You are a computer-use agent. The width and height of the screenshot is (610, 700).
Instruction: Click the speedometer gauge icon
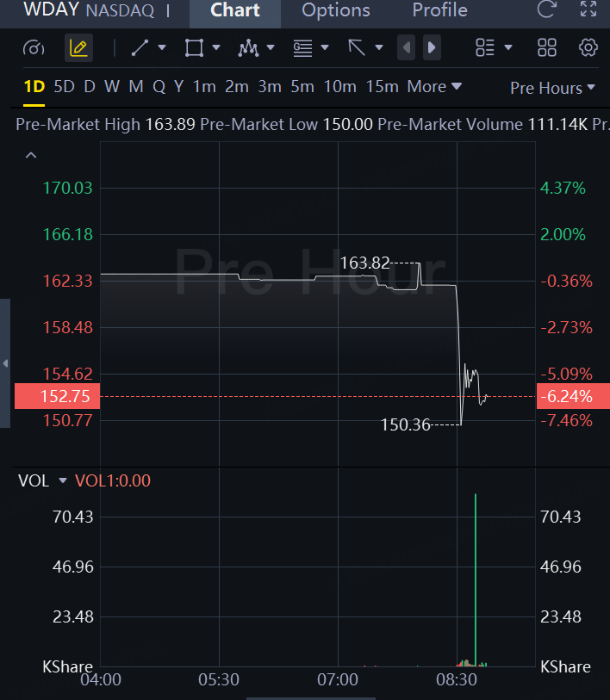tap(34, 48)
